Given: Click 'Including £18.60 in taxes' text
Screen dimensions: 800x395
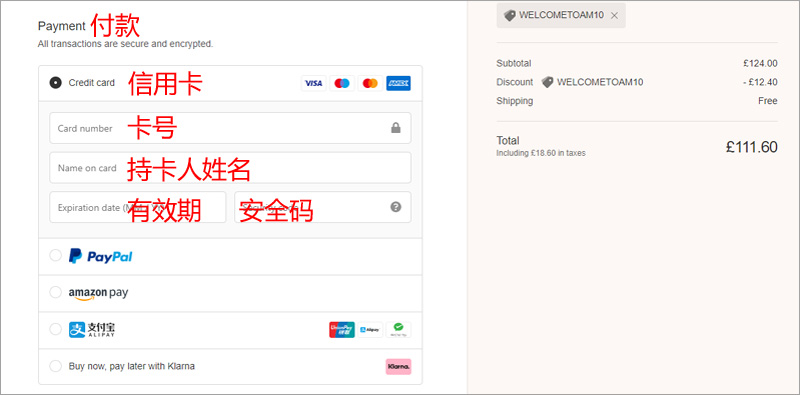Looking at the screenshot, I should click(541, 153).
